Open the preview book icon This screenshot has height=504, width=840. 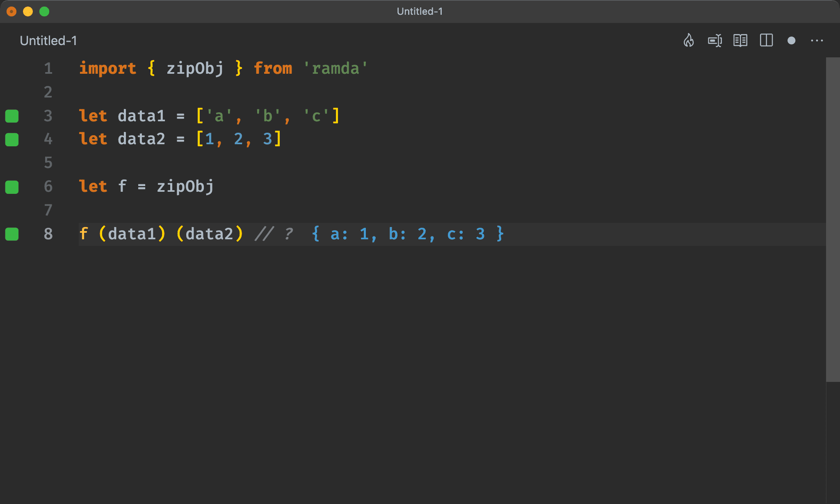point(740,41)
